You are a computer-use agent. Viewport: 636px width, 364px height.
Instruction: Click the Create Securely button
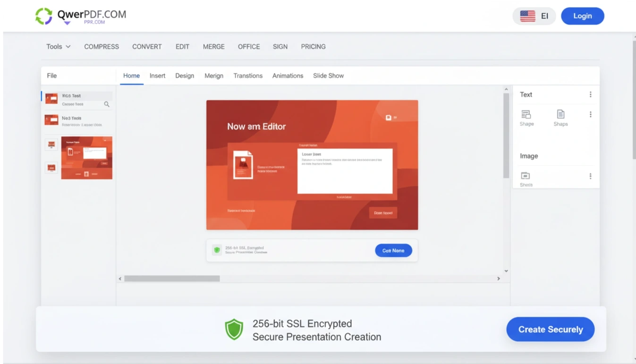coord(551,330)
